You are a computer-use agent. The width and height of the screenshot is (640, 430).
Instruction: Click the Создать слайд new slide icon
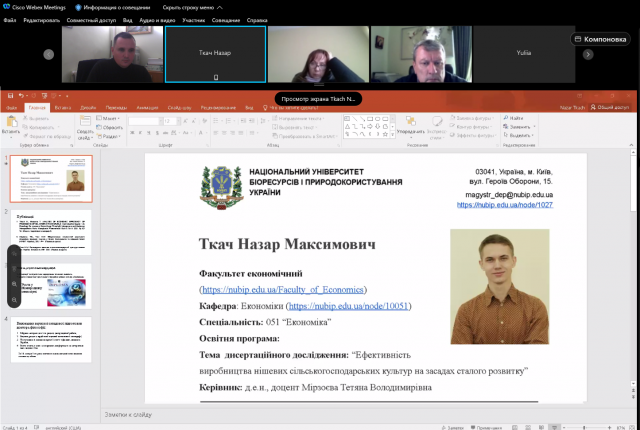(85, 122)
